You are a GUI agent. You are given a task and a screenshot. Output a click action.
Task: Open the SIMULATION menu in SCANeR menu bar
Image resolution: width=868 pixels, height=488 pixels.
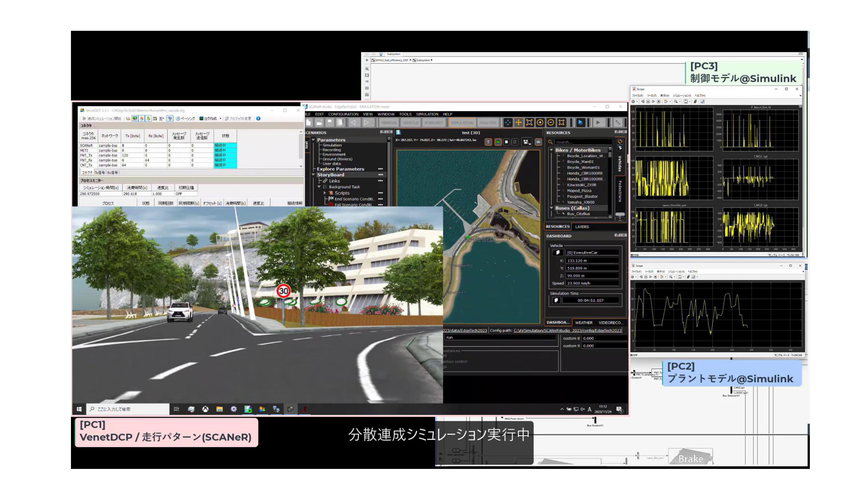[427, 114]
